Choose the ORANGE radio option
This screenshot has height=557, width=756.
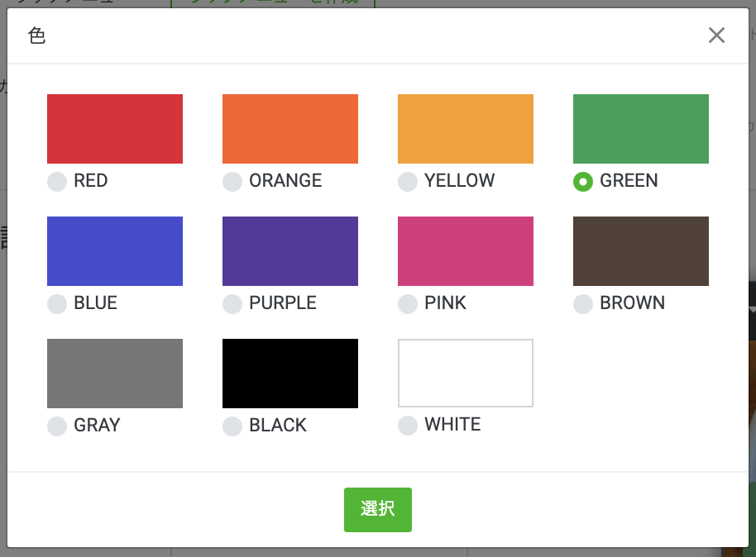[232, 182]
